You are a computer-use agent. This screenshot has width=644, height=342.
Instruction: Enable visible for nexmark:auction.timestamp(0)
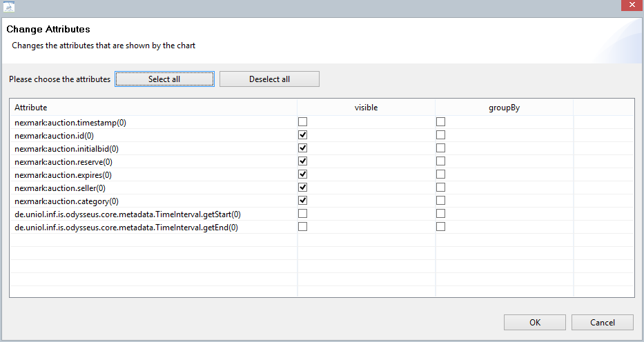(302, 122)
